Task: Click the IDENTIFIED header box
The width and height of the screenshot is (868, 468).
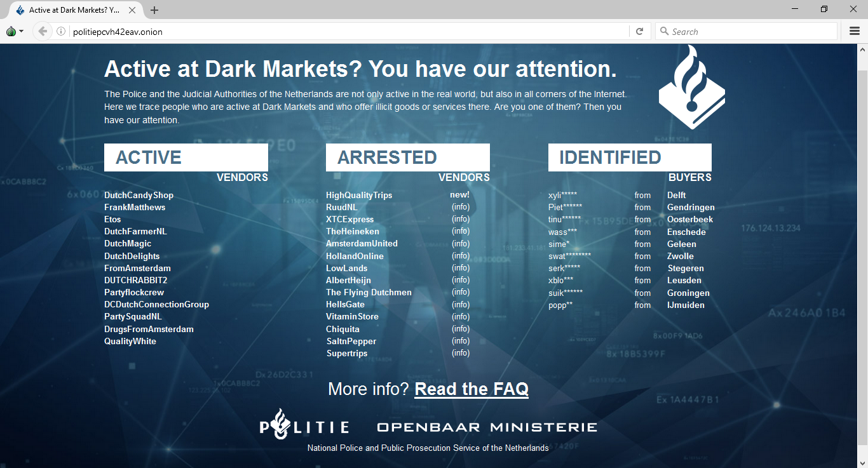Action: 630,157
